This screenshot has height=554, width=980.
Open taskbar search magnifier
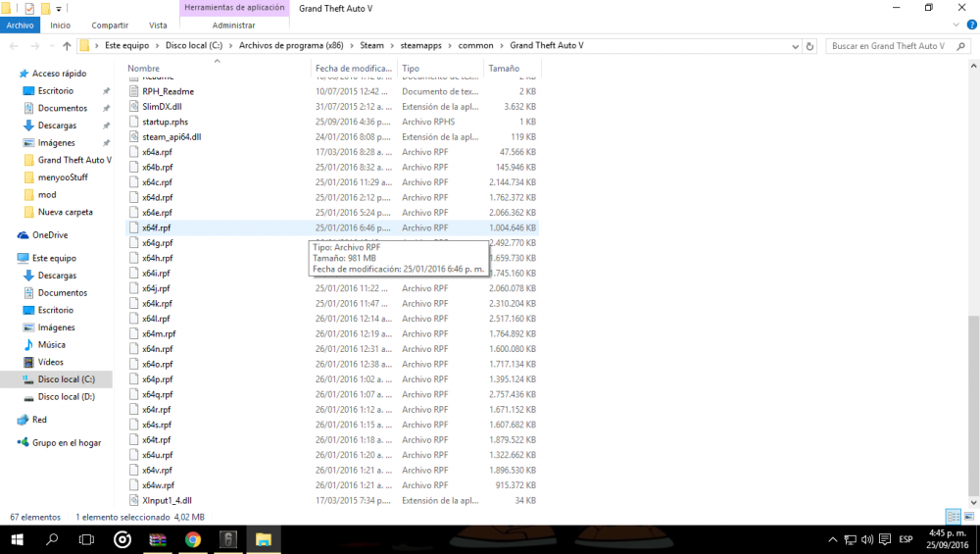[52, 539]
